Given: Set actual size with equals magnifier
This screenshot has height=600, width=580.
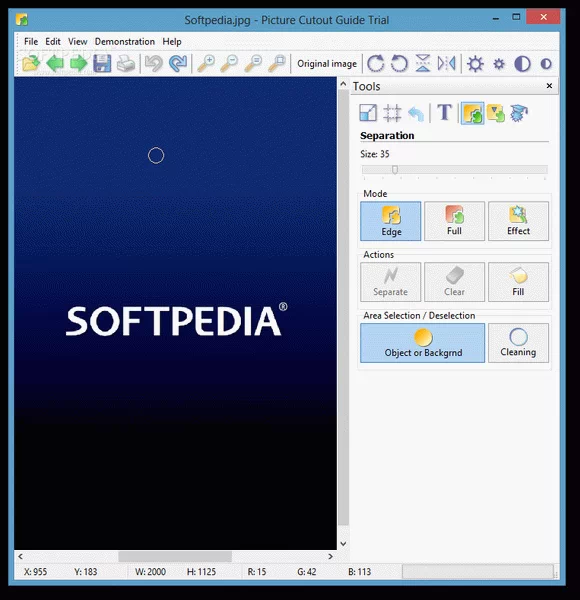Looking at the screenshot, I should coord(253,64).
